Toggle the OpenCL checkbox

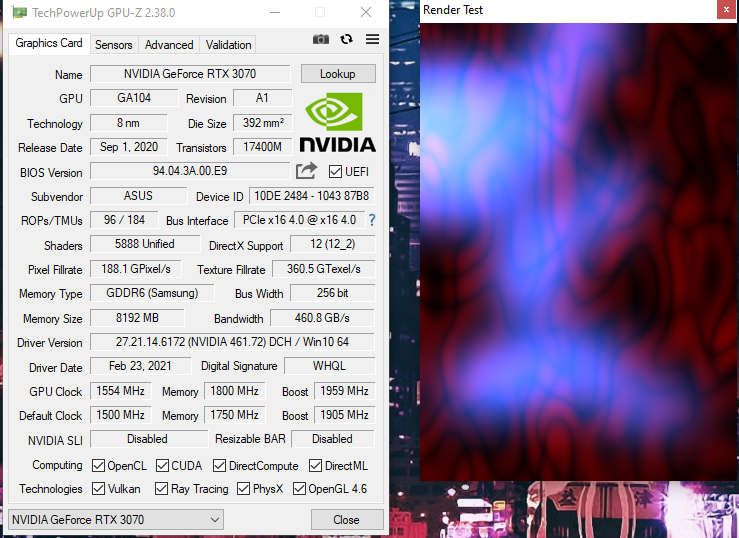[98, 465]
